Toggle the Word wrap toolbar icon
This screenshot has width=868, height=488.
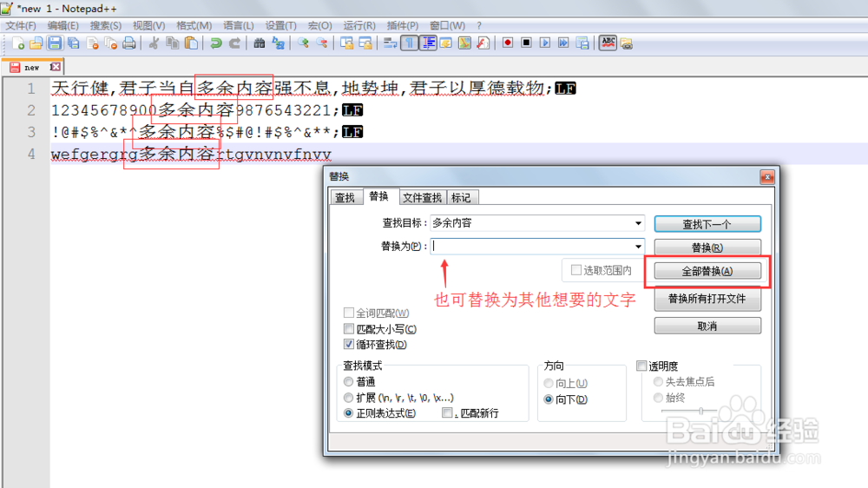tap(391, 43)
